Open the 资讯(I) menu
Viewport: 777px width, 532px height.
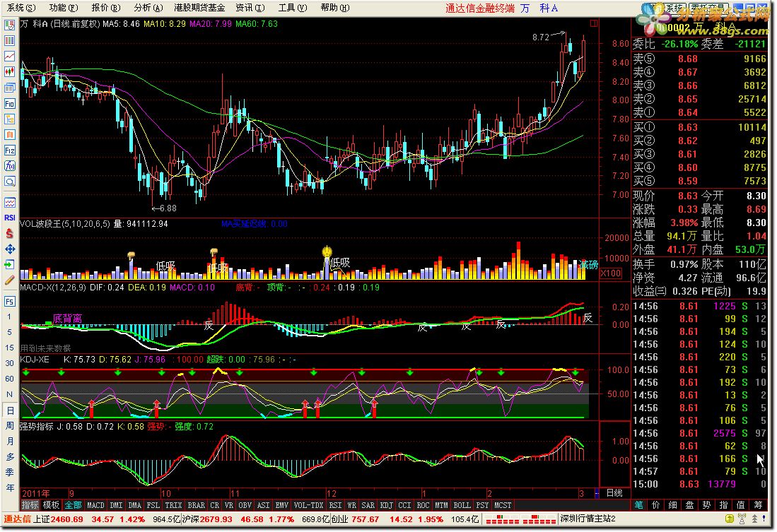point(250,8)
